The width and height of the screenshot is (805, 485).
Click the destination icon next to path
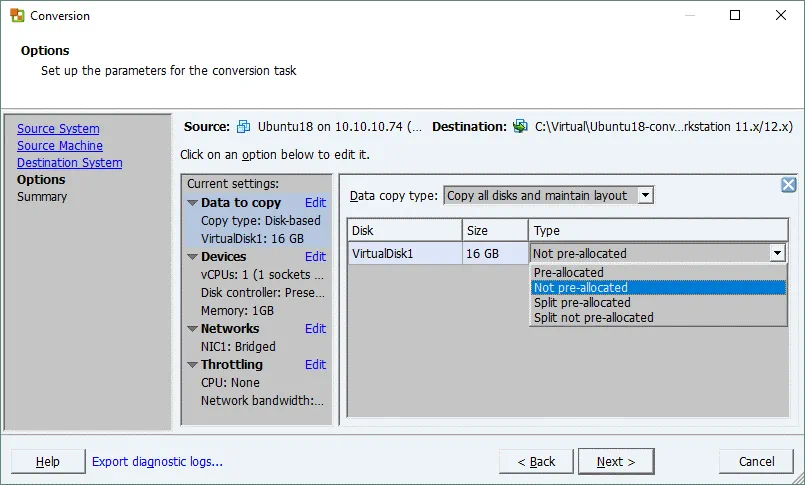520,127
